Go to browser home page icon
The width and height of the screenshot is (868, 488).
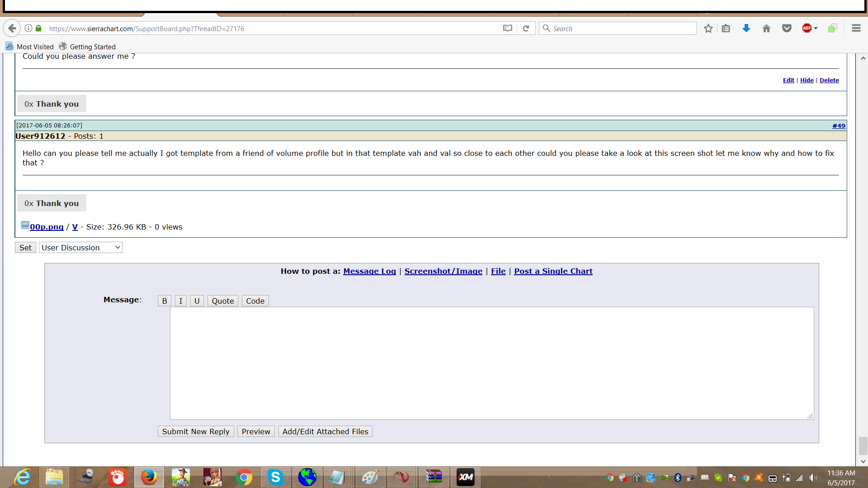point(766,28)
